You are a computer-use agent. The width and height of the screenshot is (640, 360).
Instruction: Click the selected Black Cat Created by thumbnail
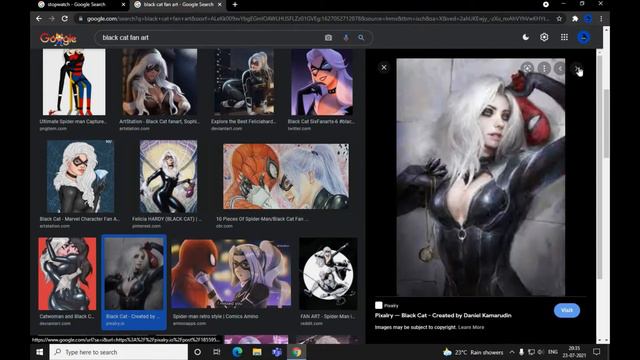point(134,274)
